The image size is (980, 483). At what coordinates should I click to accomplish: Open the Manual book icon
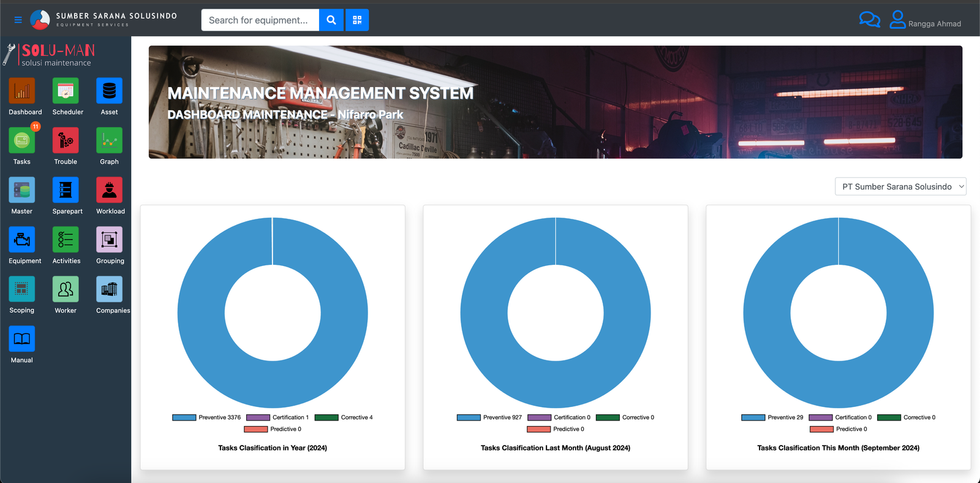point(22,339)
